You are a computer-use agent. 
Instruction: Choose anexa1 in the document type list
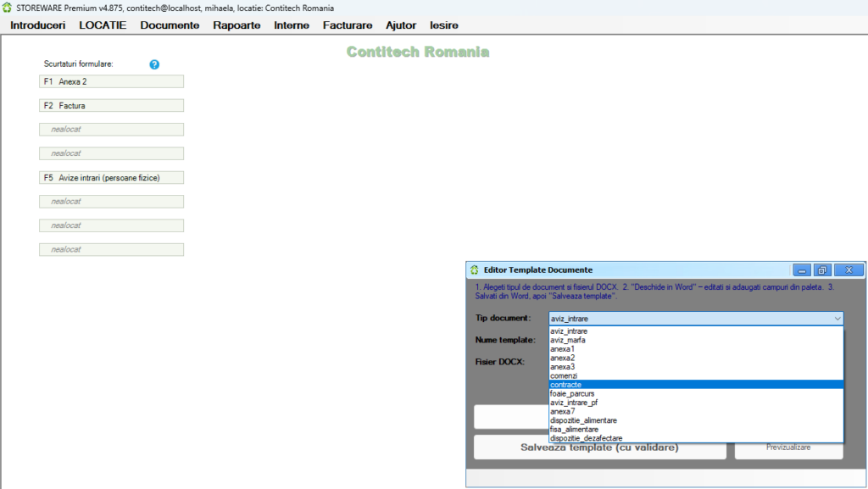tap(696, 349)
